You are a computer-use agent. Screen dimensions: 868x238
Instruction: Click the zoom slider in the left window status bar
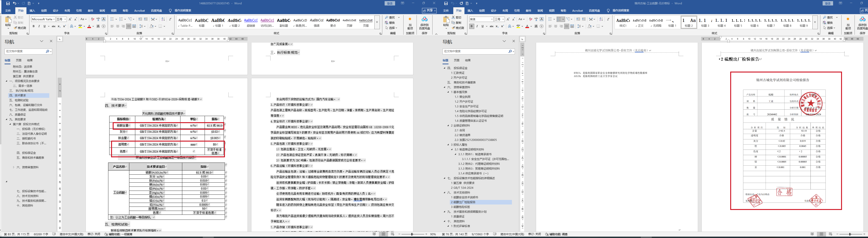click(412, 234)
